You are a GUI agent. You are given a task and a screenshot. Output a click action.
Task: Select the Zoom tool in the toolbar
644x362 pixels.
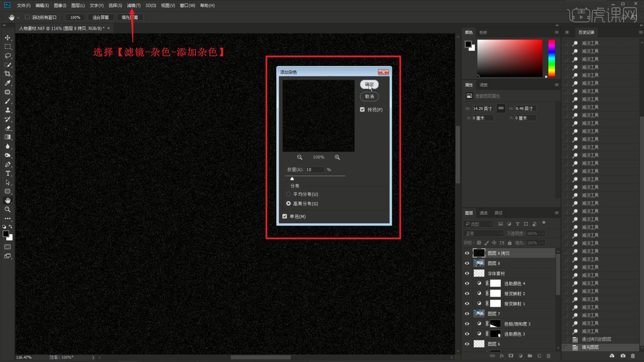tap(8, 210)
